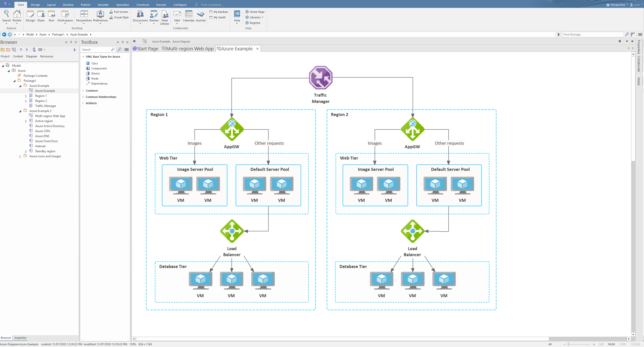The height and width of the screenshot is (347, 644).
Task: Toggle auto-hide pin on Toolbox panel
Action: click(x=123, y=42)
